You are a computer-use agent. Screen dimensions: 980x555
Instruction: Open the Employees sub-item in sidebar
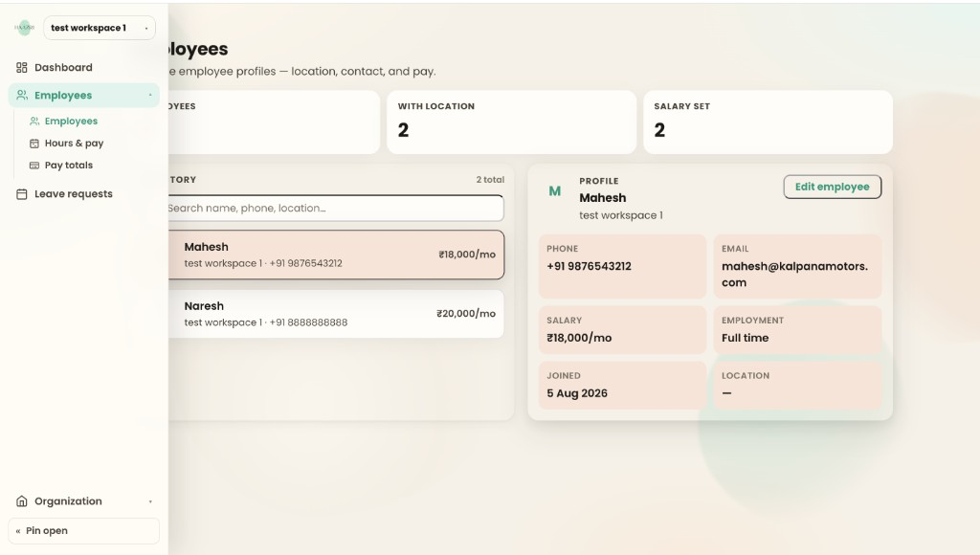pyautogui.click(x=71, y=121)
